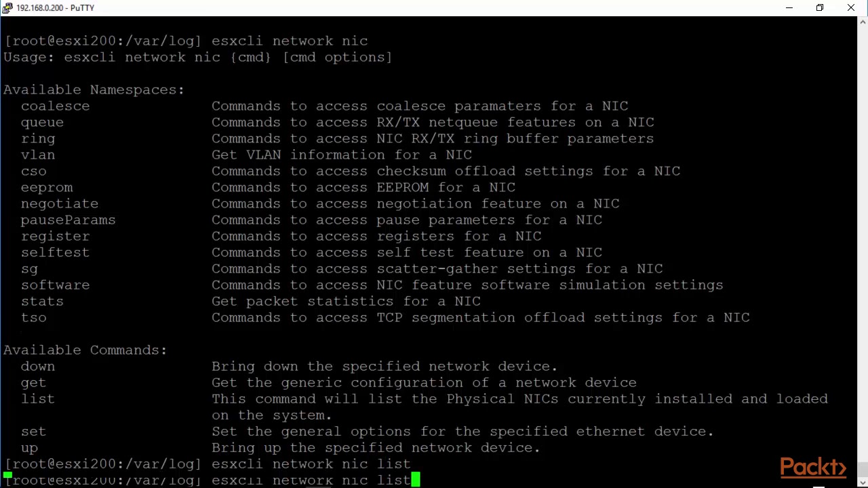The width and height of the screenshot is (868, 488).
Task: Click the 'down' command name
Action: click(x=37, y=366)
